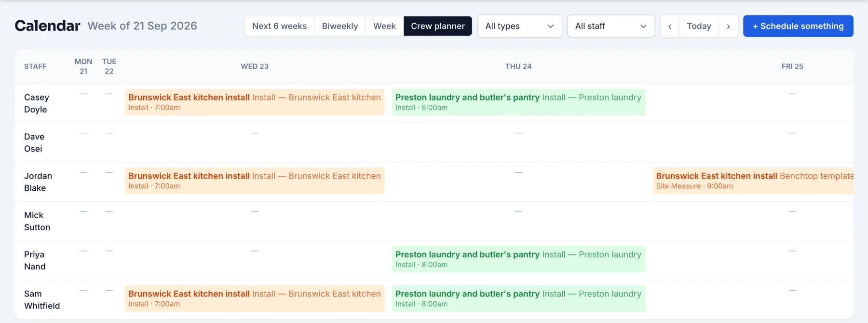Switch to Next 6 weeks view
Image resolution: width=868 pixels, height=323 pixels.
[279, 26]
